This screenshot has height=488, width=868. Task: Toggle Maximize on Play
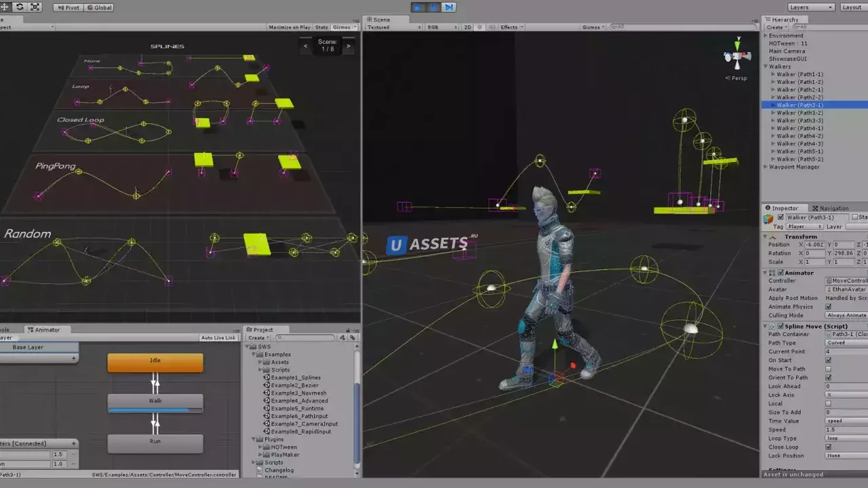point(290,27)
